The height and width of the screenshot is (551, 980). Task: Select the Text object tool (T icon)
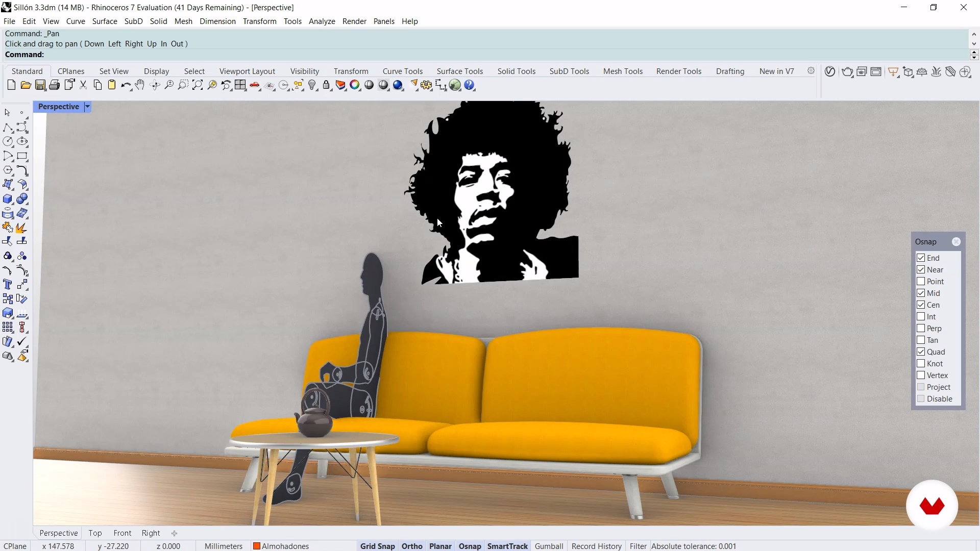click(8, 285)
